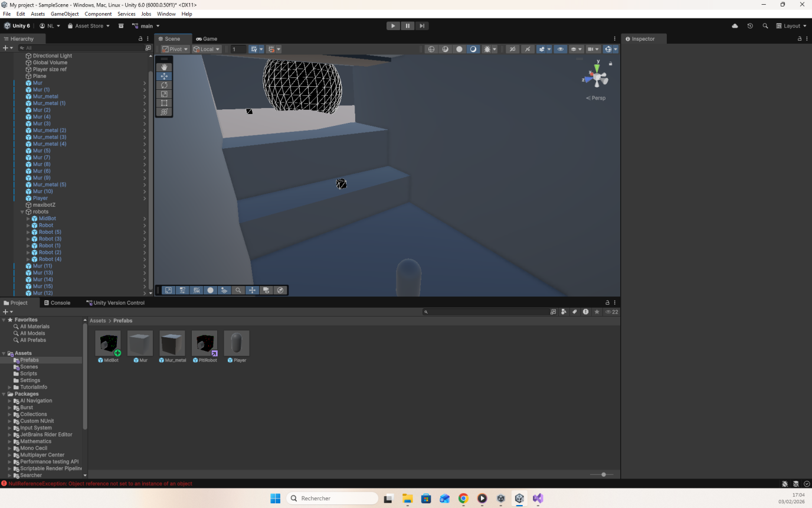812x508 pixels.
Task: Click the NullReferenceException error icon
Action: click(x=4, y=484)
